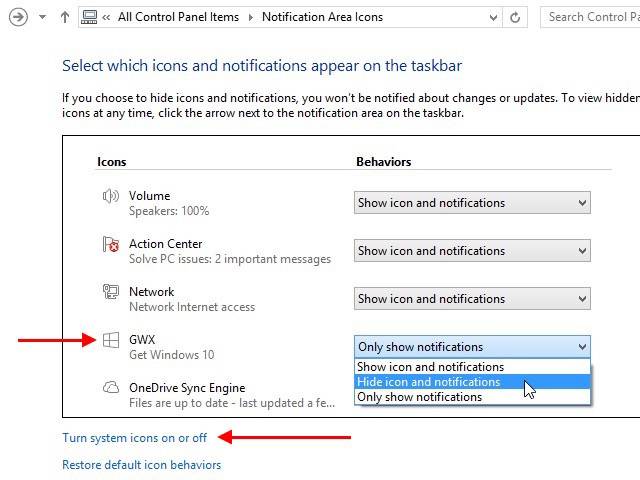Click the forward navigation arrow button

tap(18, 17)
